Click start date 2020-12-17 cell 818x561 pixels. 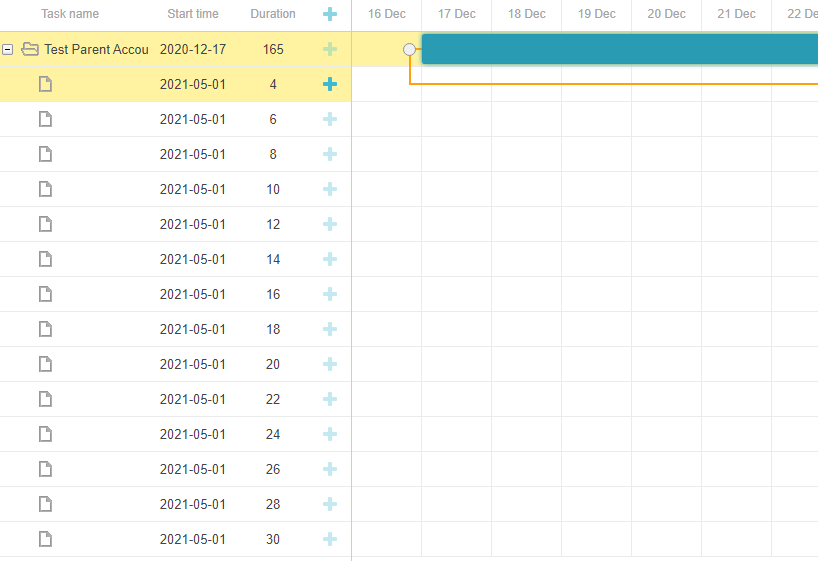click(x=193, y=49)
